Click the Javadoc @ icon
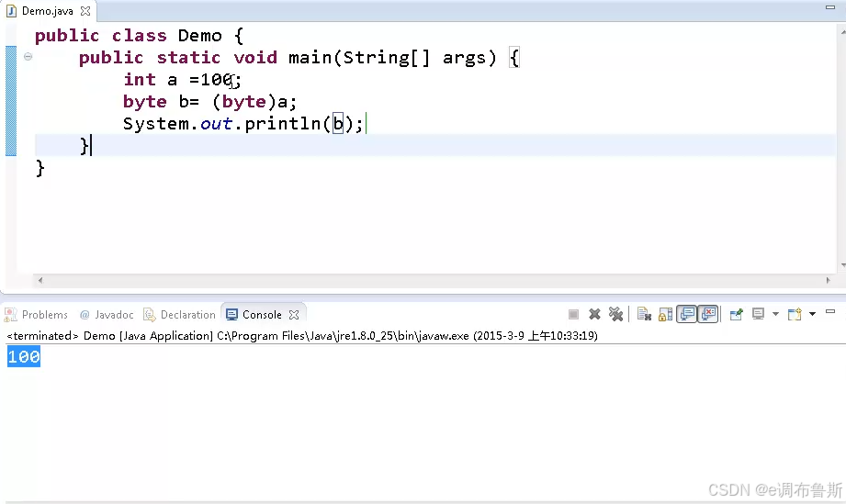This screenshot has height=504, width=846. [x=85, y=315]
